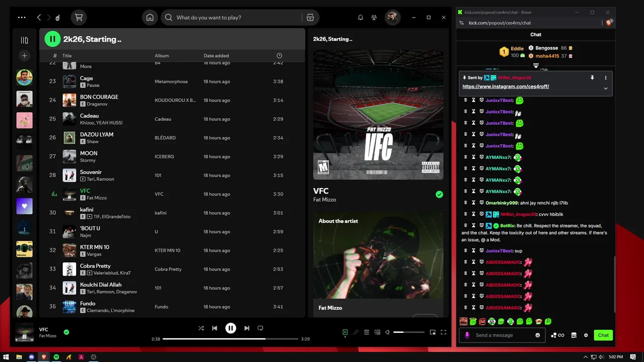
Task: Open Brave Shields icon in chat window
Action: point(609,23)
